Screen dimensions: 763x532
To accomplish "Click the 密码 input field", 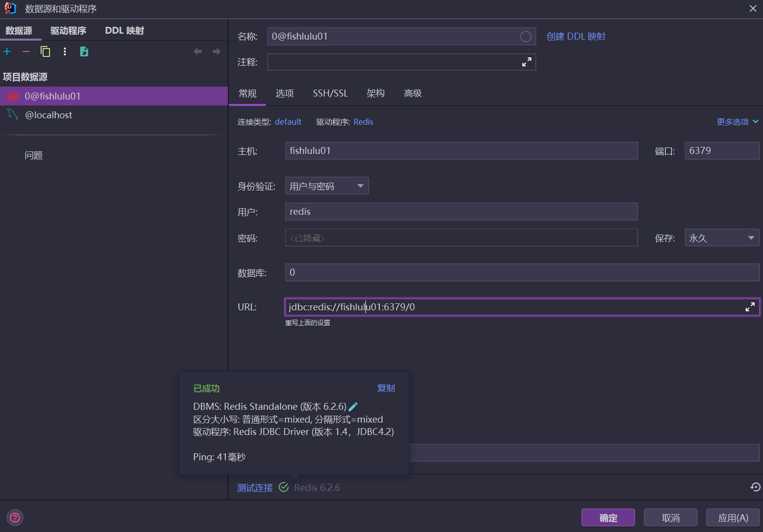I will 461,238.
